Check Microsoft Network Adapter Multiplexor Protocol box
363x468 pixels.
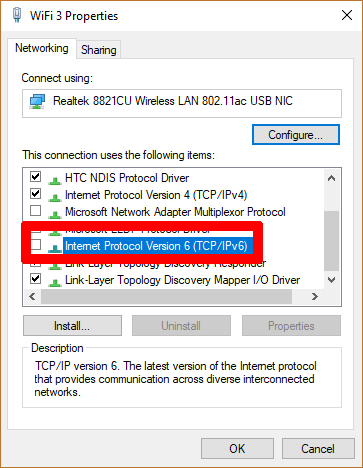pyautogui.click(x=36, y=211)
